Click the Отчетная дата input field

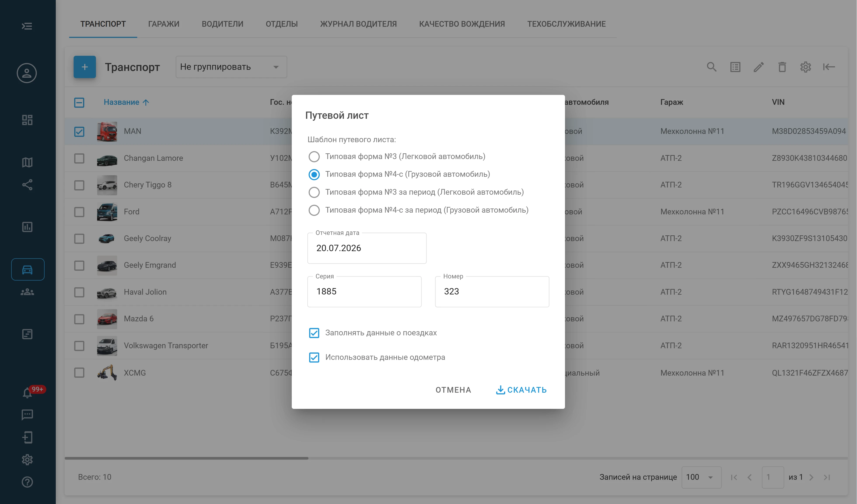pyautogui.click(x=367, y=248)
